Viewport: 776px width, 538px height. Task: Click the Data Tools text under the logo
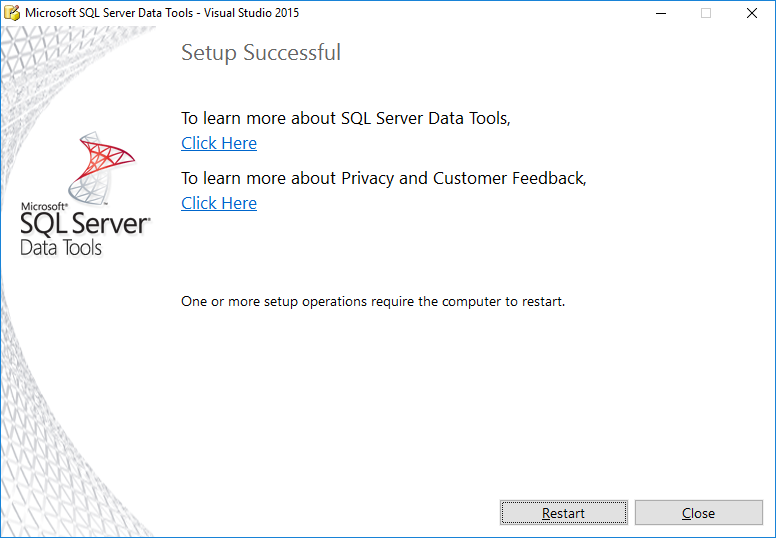tap(61, 247)
